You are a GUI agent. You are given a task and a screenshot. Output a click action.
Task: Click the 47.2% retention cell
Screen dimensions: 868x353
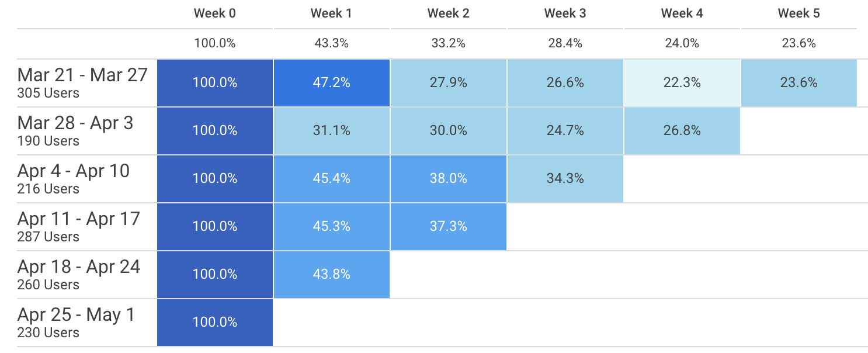tap(331, 83)
